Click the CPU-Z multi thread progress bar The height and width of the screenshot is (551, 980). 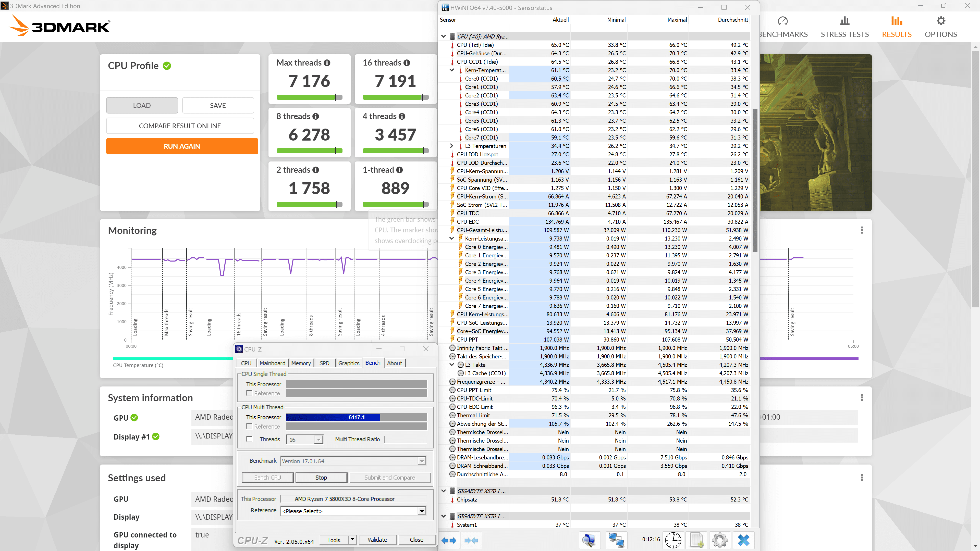(356, 417)
